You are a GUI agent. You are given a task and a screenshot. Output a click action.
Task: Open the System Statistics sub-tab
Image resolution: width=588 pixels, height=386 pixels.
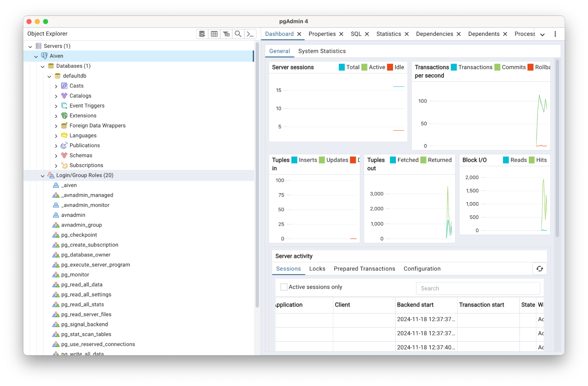322,51
